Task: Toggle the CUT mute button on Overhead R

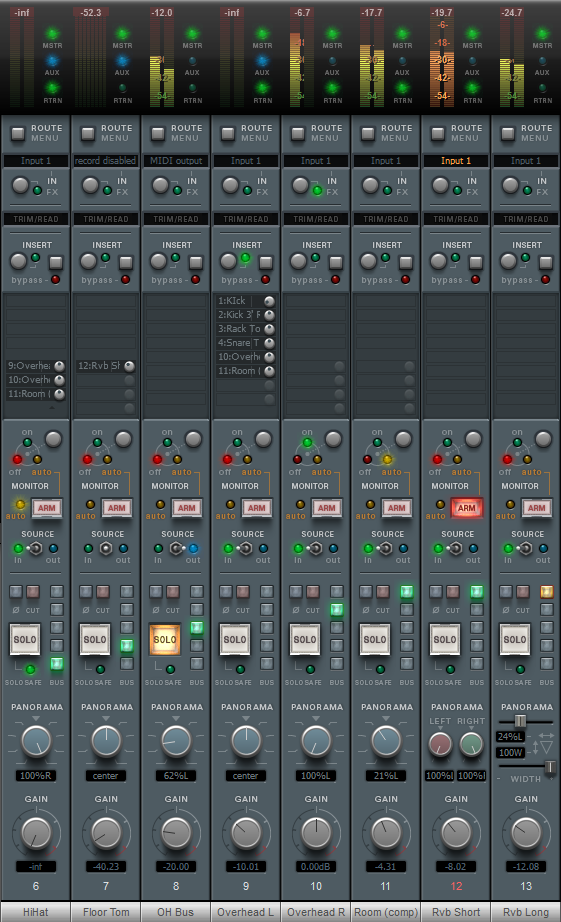Action: [x=313, y=592]
